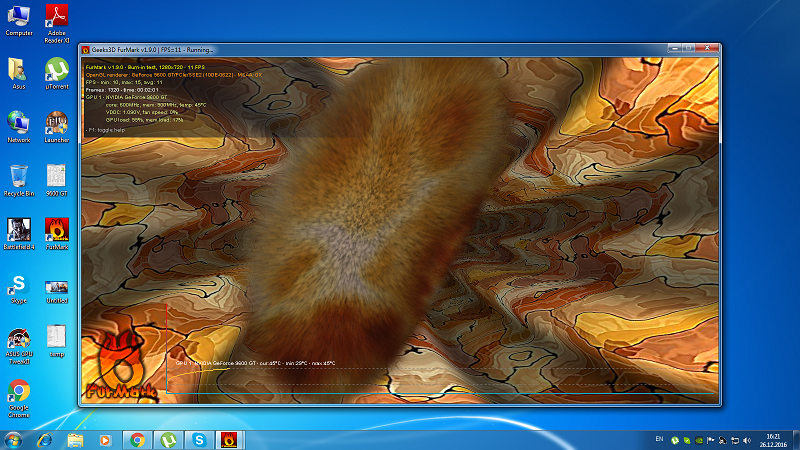Open ASUS GPU Tweak desktop shortcut

pyautogui.click(x=19, y=346)
